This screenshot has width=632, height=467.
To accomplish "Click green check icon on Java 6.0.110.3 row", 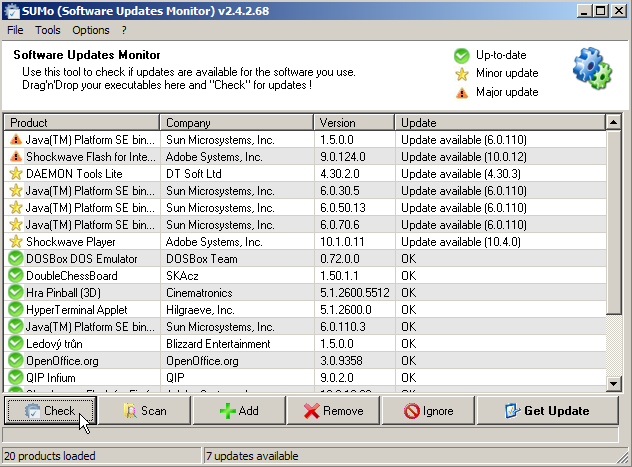I will point(16,326).
